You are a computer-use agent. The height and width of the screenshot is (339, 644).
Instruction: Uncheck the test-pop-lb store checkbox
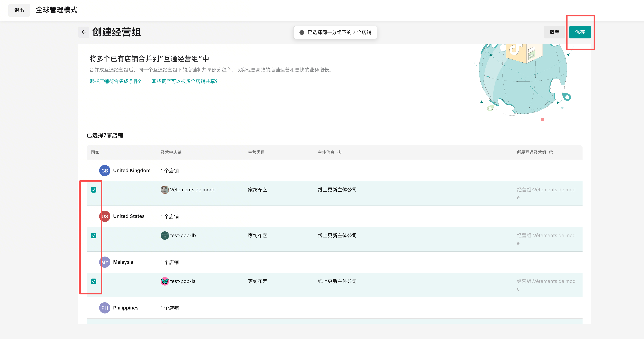point(93,235)
